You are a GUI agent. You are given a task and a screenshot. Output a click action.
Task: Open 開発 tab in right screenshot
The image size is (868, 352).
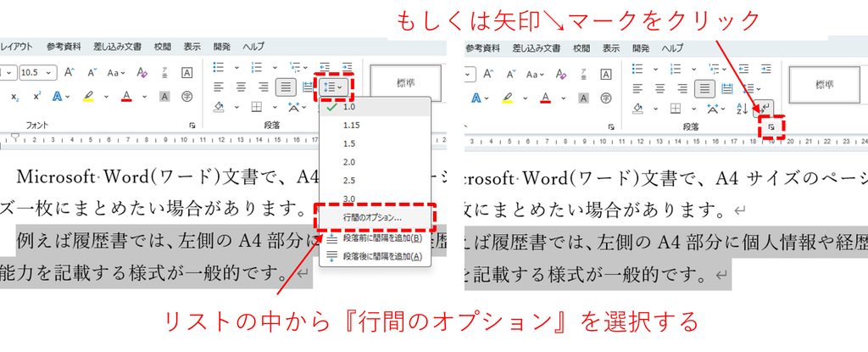[x=641, y=47]
